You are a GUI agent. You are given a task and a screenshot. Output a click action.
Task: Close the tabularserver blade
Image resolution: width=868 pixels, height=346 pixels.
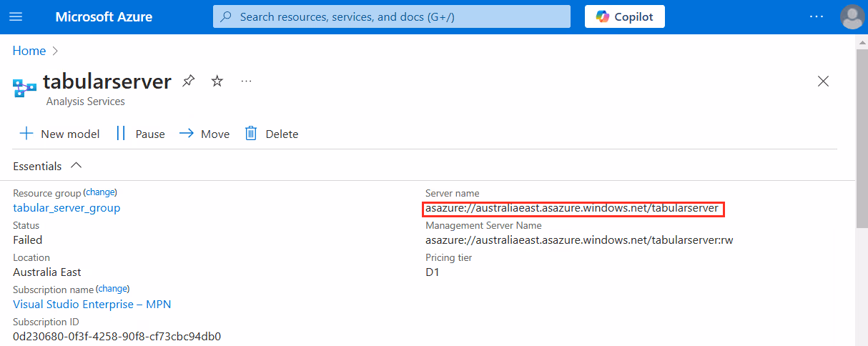click(x=823, y=81)
